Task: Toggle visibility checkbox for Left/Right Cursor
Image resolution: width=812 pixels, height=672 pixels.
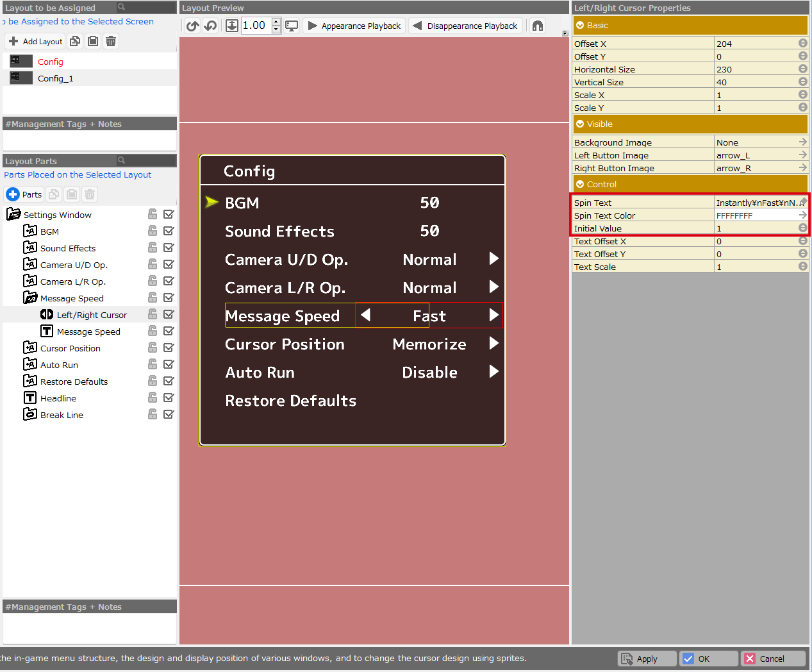Action: (169, 314)
